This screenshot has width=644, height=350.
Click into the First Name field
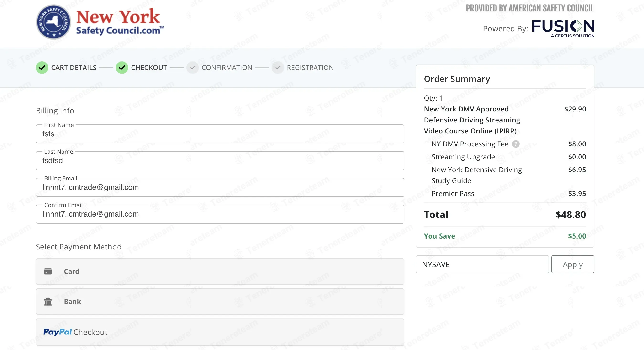[x=220, y=134]
